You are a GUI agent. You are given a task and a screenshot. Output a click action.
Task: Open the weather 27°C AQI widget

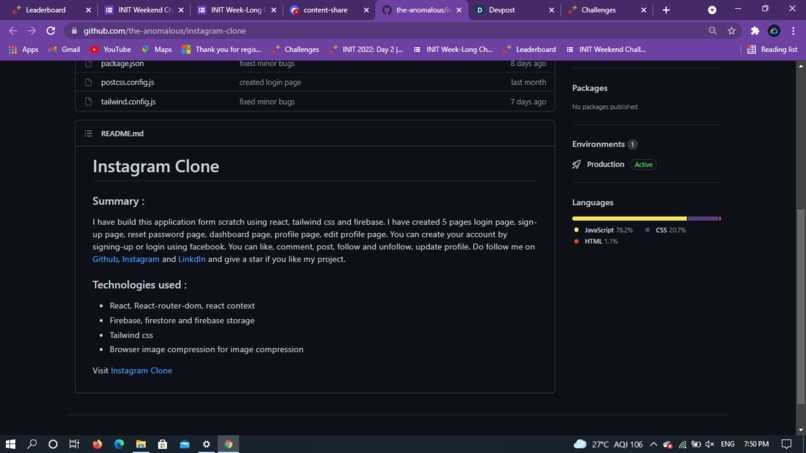pyautogui.click(x=608, y=444)
